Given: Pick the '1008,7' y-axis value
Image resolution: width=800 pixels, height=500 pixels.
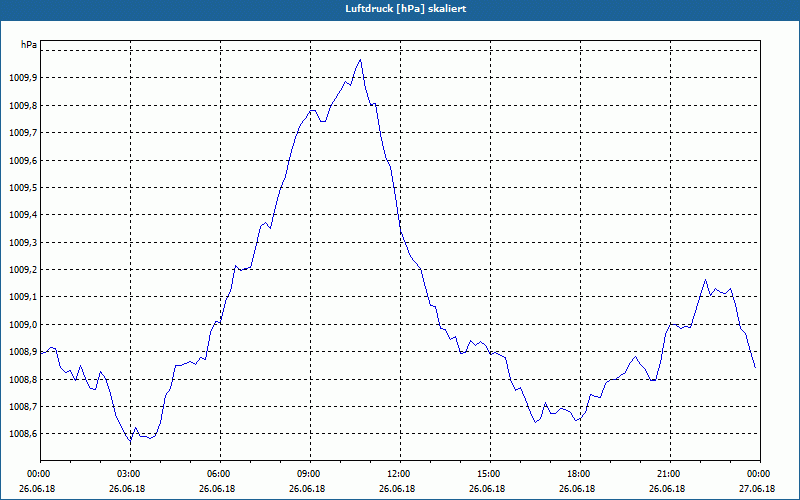Looking at the screenshot, I should [x=23, y=407].
